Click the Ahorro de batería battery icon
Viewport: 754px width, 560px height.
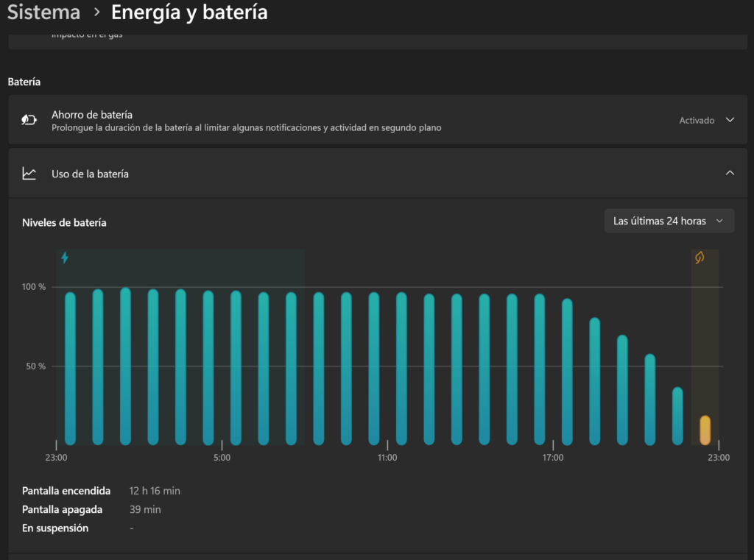tap(29, 120)
